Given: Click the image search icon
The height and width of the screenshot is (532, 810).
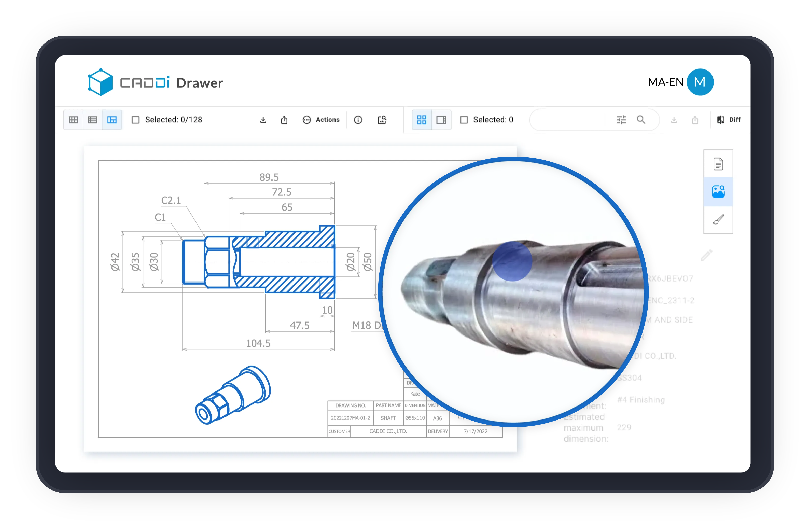Looking at the screenshot, I should pos(382,120).
